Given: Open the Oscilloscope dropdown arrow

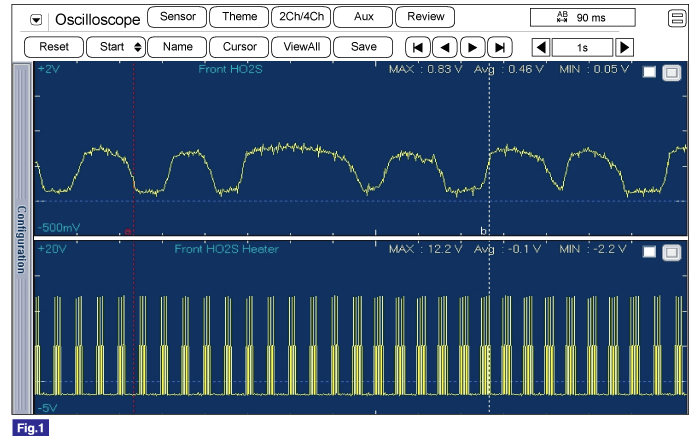Looking at the screenshot, I should pyautogui.click(x=37, y=19).
